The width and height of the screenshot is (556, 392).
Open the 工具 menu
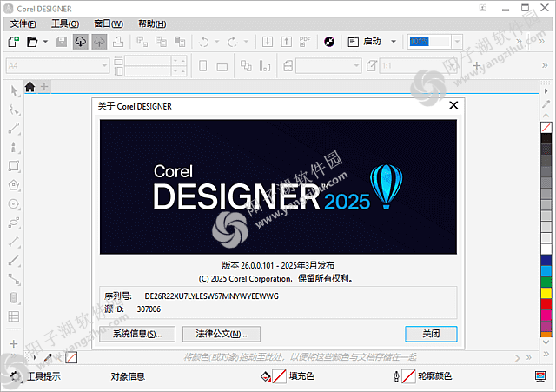(x=65, y=23)
